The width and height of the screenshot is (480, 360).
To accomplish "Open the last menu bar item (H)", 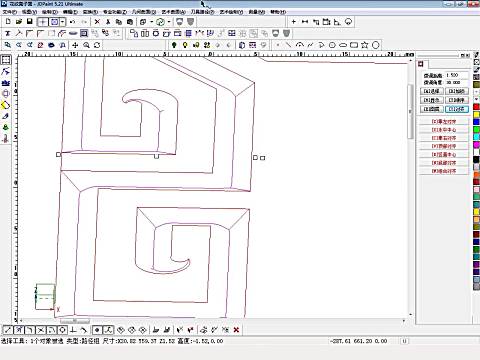I will 278,12.
